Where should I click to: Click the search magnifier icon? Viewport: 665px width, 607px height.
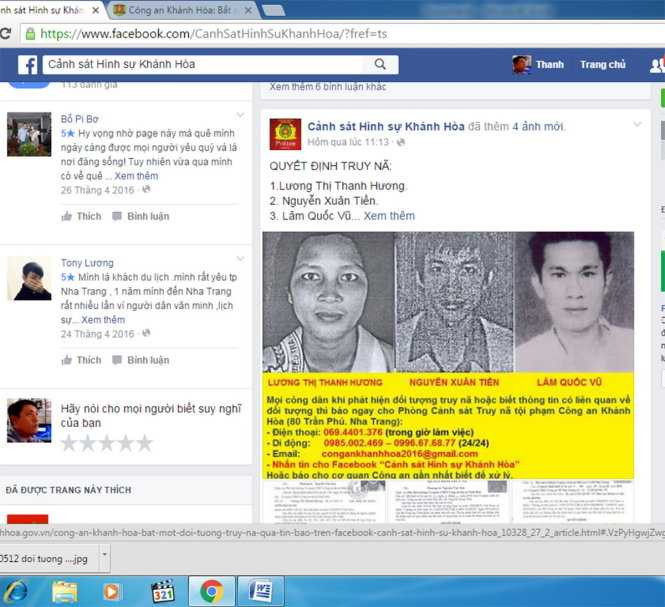(x=380, y=65)
